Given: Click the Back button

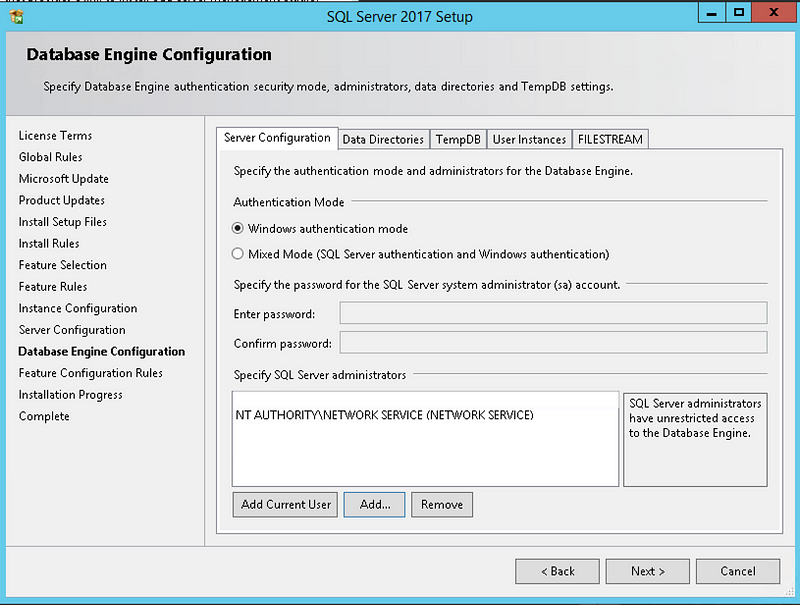Looking at the screenshot, I should pyautogui.click(x=557, y=571).
